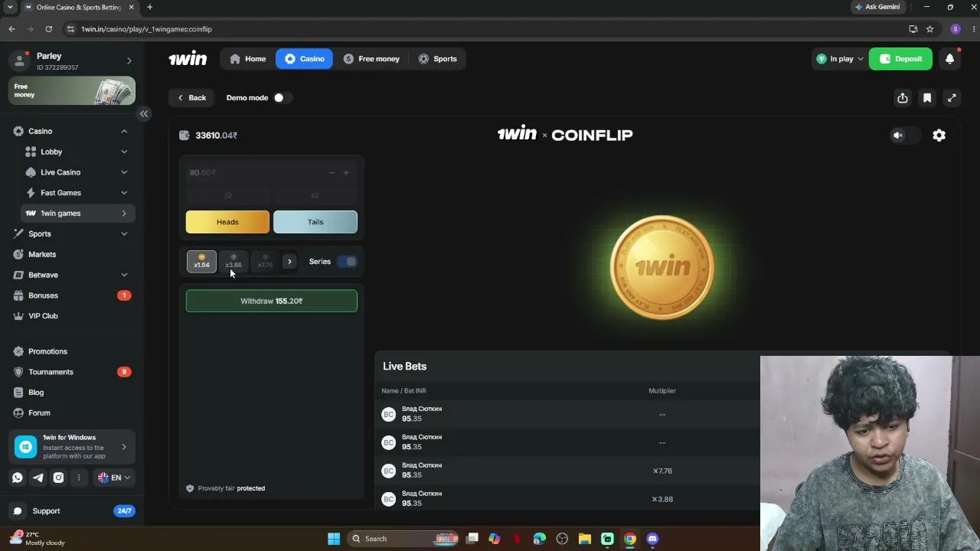Open the WhatsApp contact icon
Screen dimensions: 980x551
18,478
